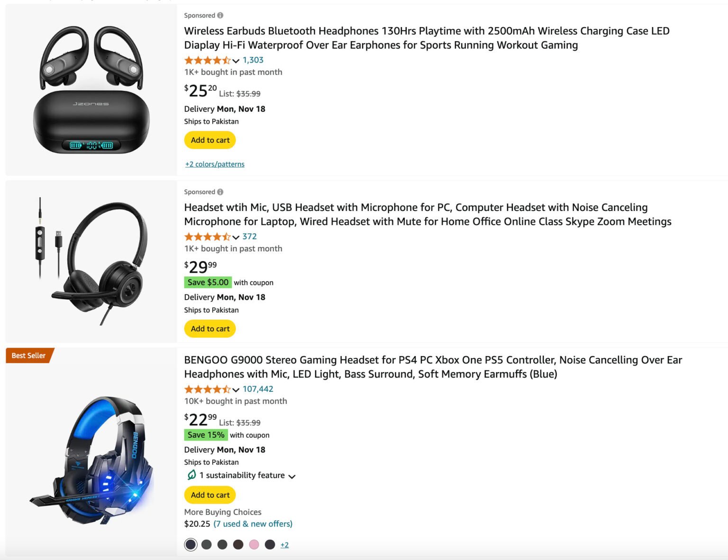Add the wireless earbuds to cart
This screenshot has height=560, width=728.
pos(210,140)
